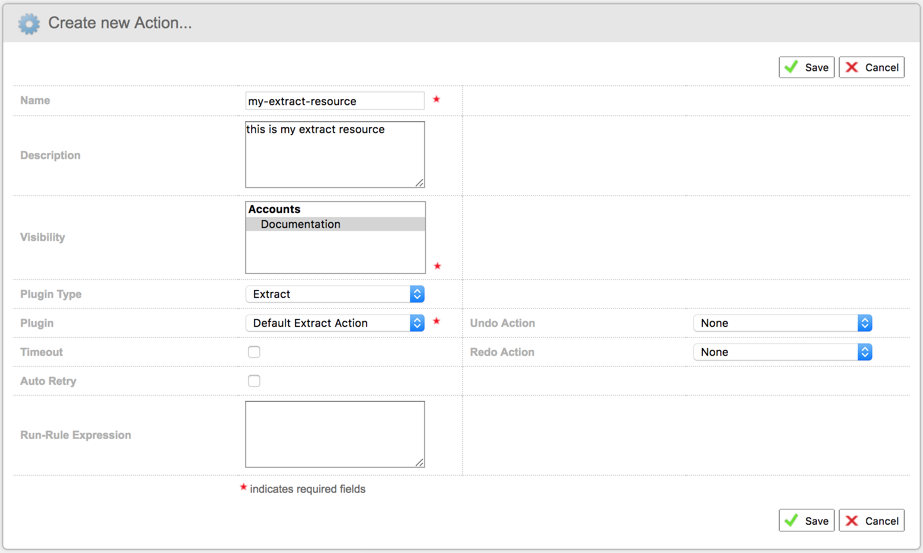The image size is (923, 553).
Task: Click the Description resize handle
Action: 419,183
